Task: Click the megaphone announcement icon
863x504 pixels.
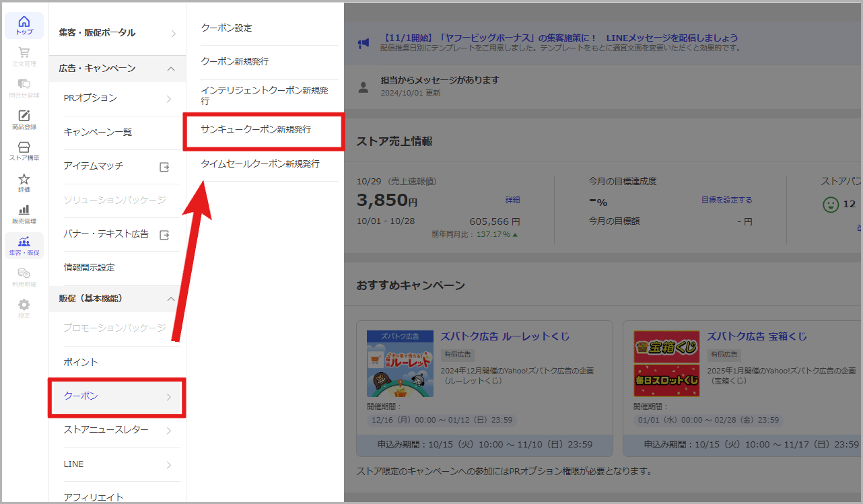Action: click(x=364, y=43)
